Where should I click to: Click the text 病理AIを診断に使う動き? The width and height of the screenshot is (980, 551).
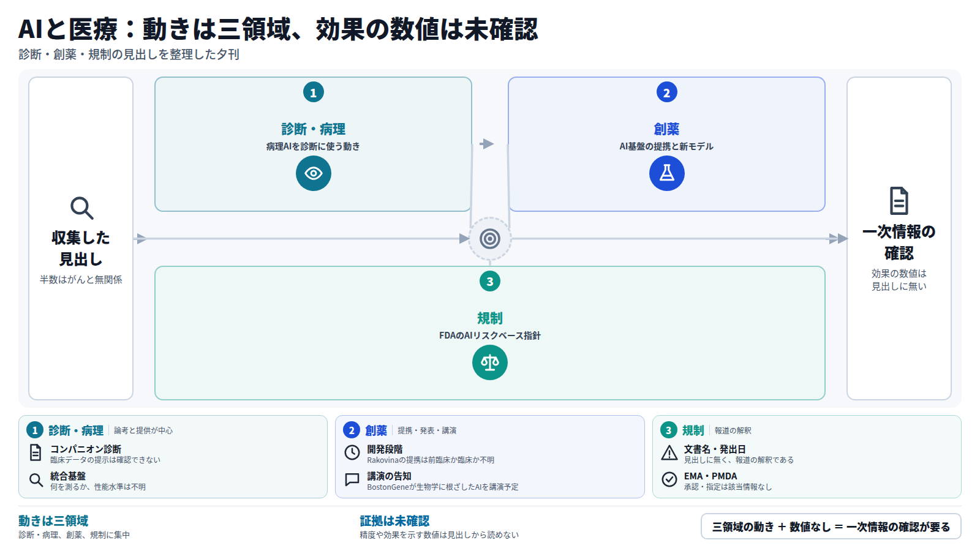tap(314, 146)
